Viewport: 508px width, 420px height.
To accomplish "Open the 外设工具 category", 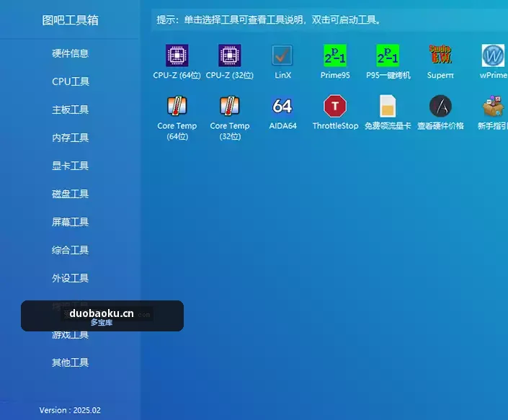I will [71, 278].
